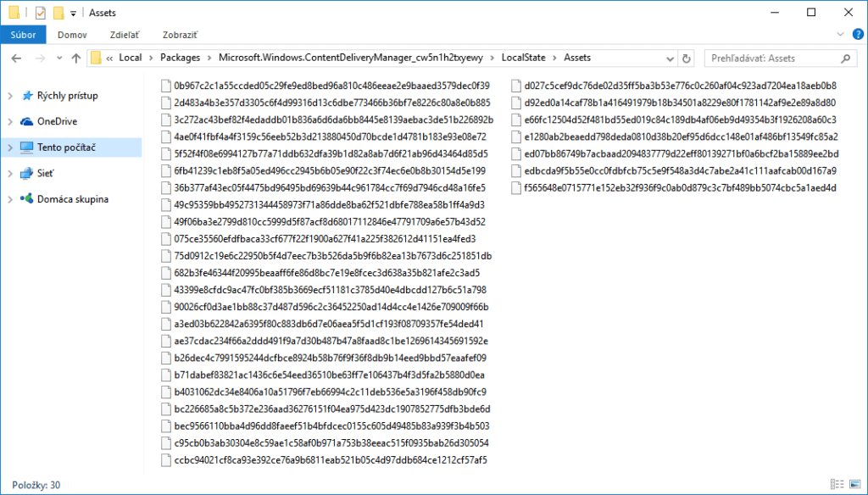Click Microsoft.Windows.ContentDeliveryManager breadcrumb

coord(351,58)
